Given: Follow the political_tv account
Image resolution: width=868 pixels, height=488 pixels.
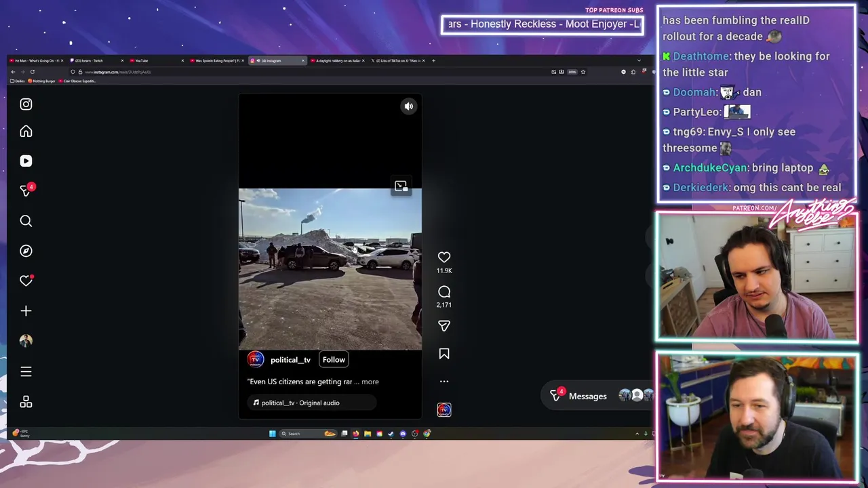Looking at the screenshot, I should pyautogui.click(x=334, y=360).
